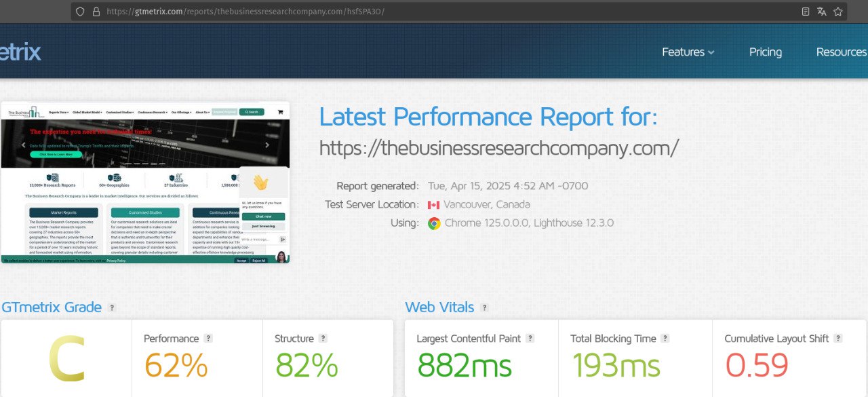This screenshot has width=868, height=397.
Task: Click the tracking protection shield icon
Action: [80, 12]
